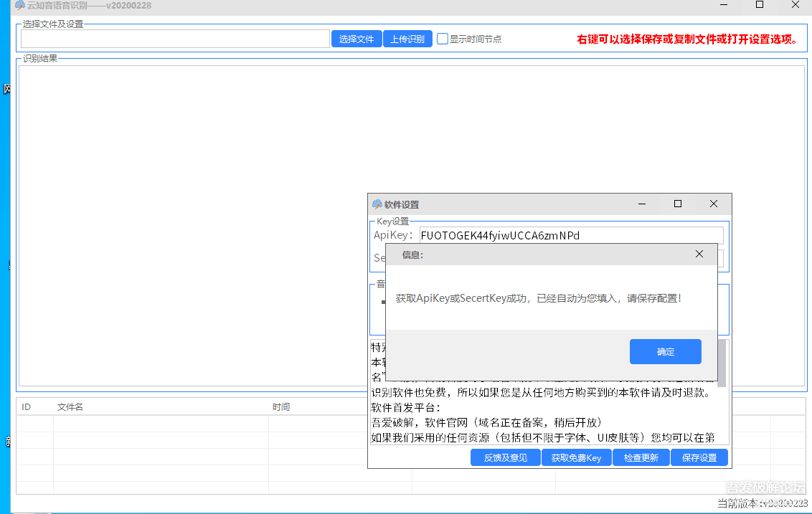Click the 检查更新 button
The image size is (812, 514).
[x=641, y=457]
